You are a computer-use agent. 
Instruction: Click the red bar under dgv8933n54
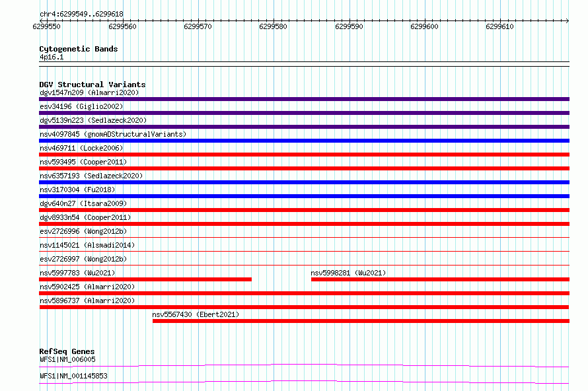(304, 224)
